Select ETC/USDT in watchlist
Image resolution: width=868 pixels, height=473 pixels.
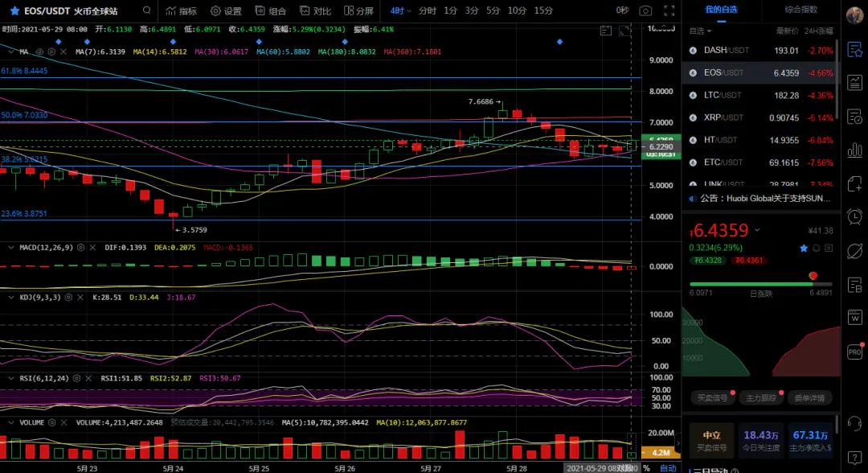[x=761, y=162]
